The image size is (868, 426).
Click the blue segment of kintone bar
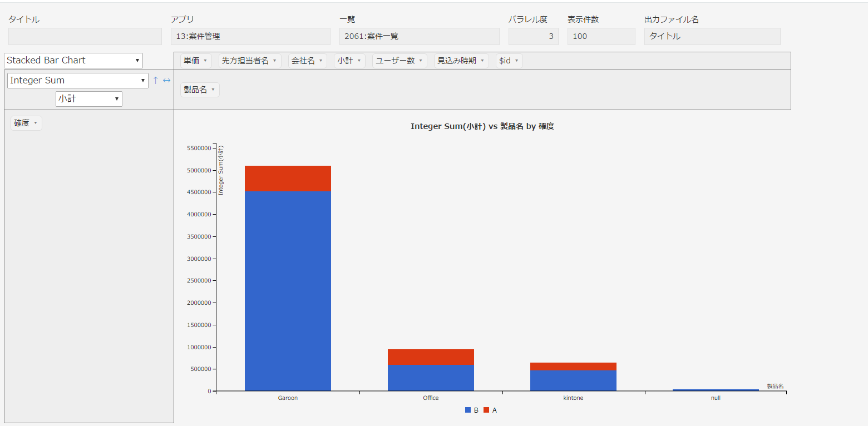(573, 380)
